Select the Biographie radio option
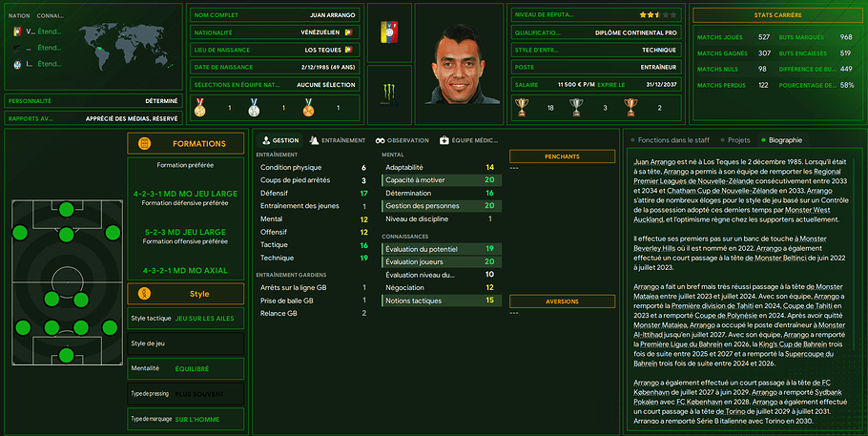Screen dimensions: 868x436 (781, 140)
